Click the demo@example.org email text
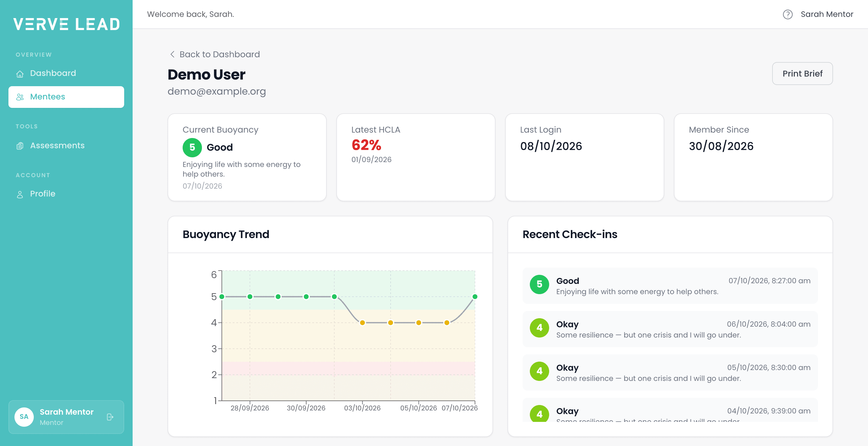This screenshot has height=446, width=868. pos(217,91)
